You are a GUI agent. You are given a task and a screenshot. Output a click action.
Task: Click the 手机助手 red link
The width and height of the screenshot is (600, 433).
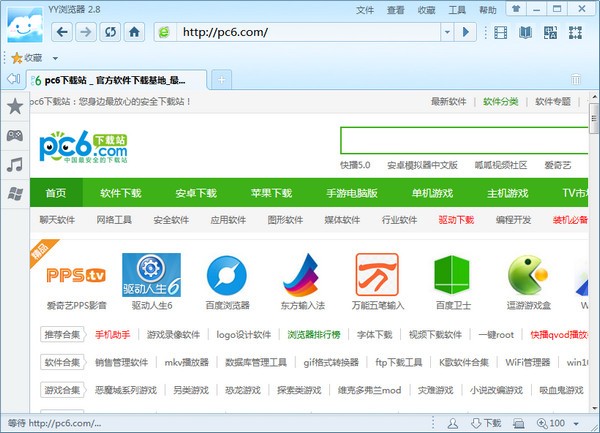pyautogui.click(x=112, y=335)
